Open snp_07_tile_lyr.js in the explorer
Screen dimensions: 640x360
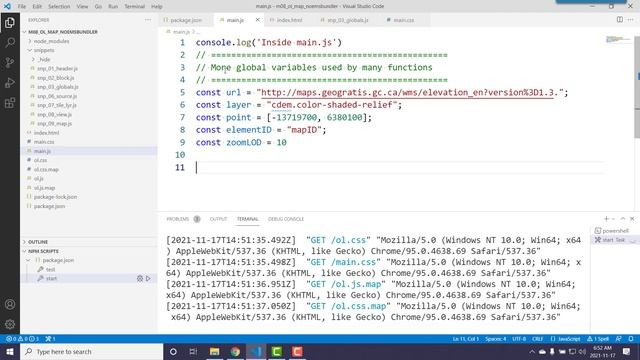57,105
